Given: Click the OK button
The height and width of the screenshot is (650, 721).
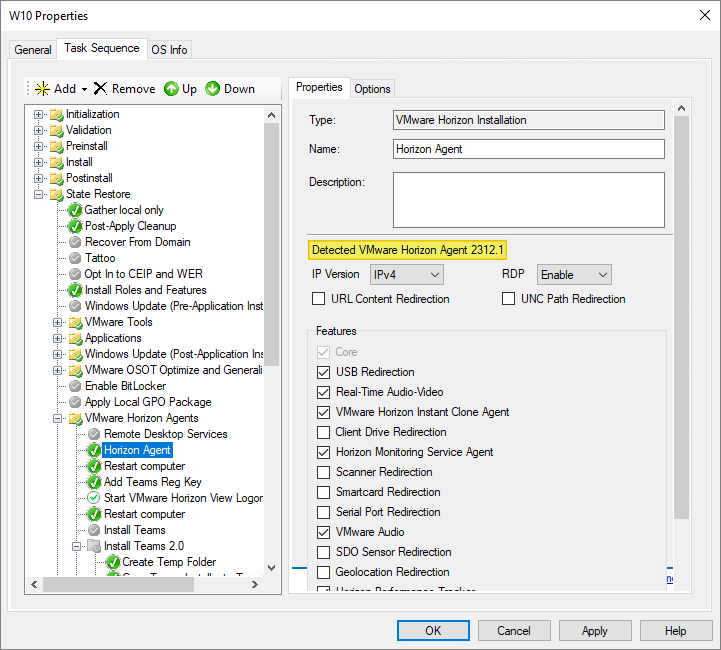Looking at the screenshot, I should [x=433, y=631].
